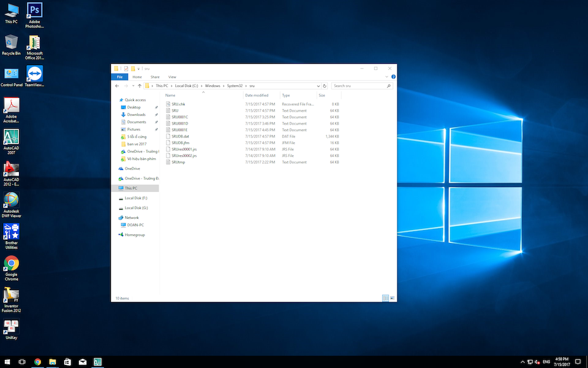Open the Start menu
The image size is (588, 368).
(6, 362)
